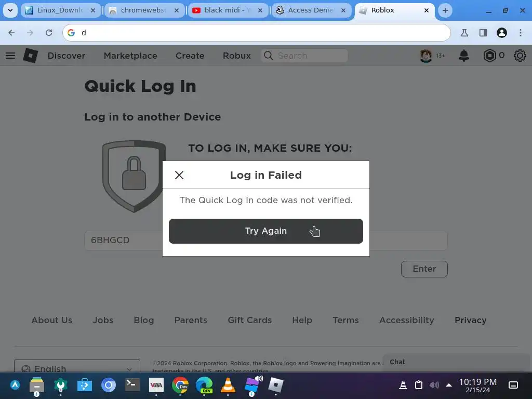This screenshot has width=532, height=399.
Task: Open VLC from the taskbar
Action: click(x=228, y=385)
